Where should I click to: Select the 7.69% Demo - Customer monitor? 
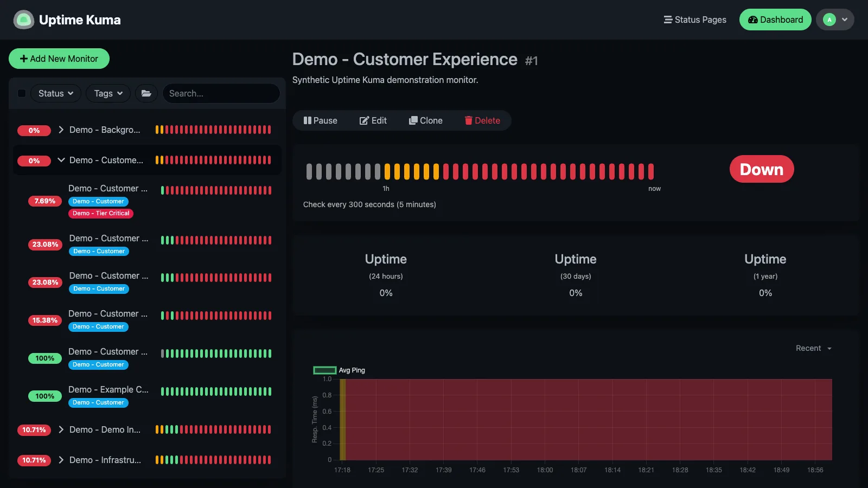click(147, 201)
